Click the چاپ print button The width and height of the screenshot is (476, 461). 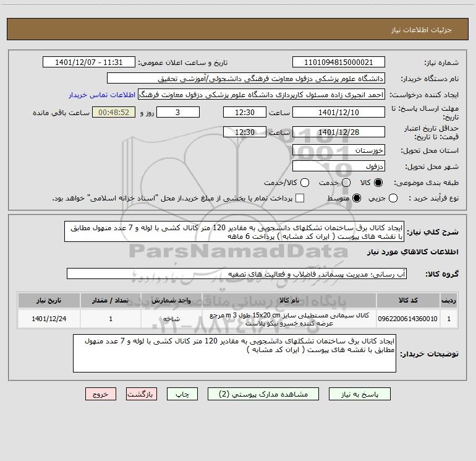coord(182,394)
